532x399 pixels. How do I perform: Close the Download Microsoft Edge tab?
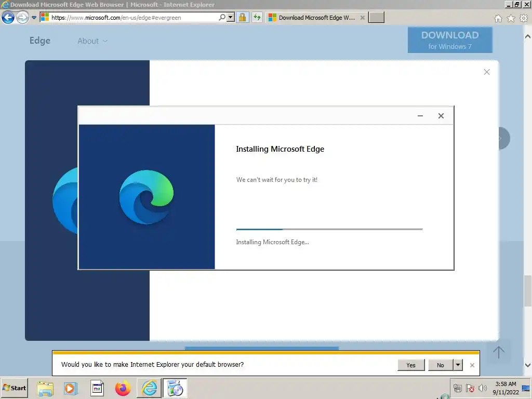coord(362,18)
